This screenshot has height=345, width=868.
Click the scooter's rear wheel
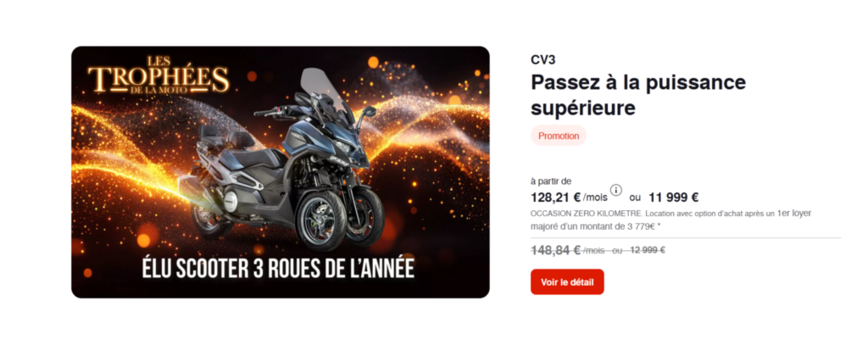[x=209, y=218]
